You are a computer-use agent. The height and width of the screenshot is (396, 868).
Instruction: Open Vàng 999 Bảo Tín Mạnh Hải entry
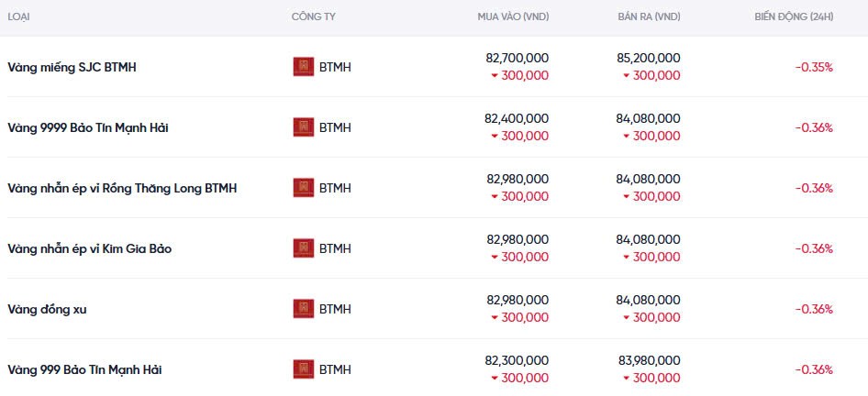tap(84, 369)
